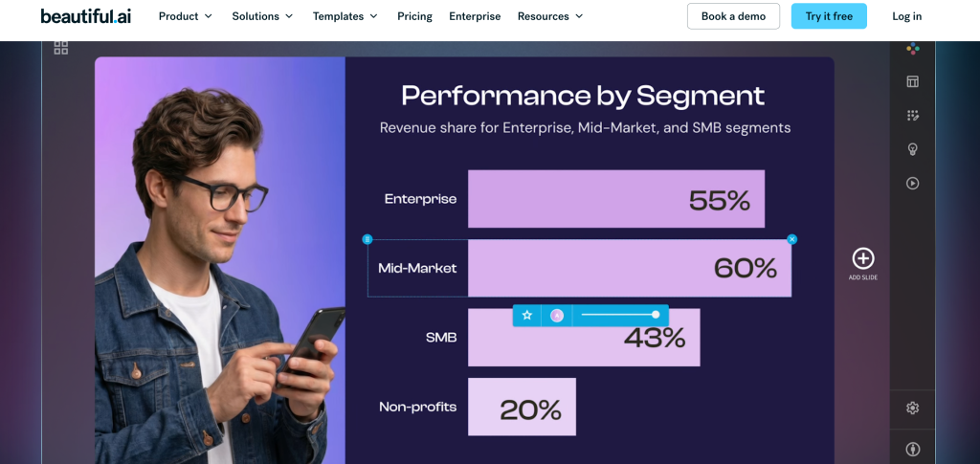Expand the Product dropdown menu

pos(186,16)
